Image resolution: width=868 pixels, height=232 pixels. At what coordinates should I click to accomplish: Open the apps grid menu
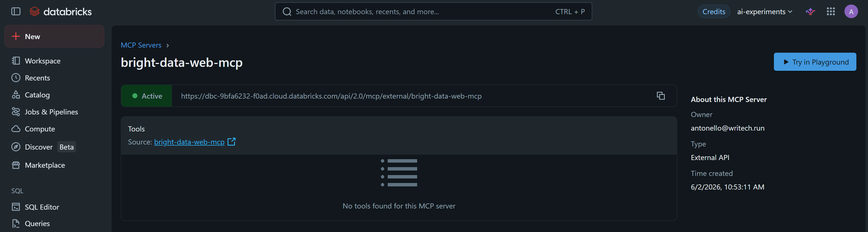pos(831,11)
